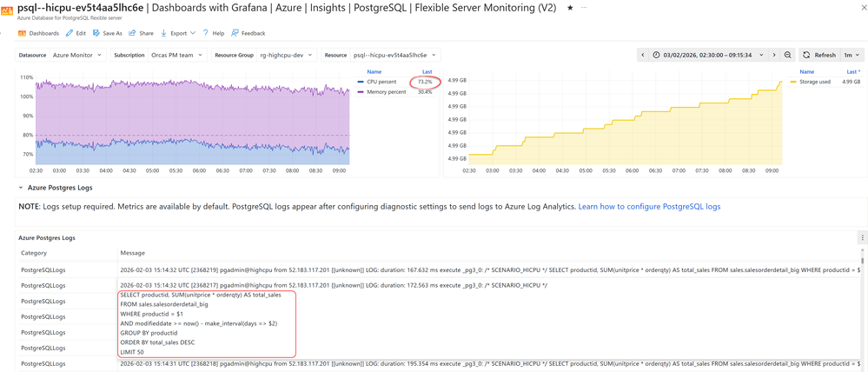Viewport: 868px width, 372px height.
Task: Shift time range backward with left arrow
Action: click(x=643, y=55)
